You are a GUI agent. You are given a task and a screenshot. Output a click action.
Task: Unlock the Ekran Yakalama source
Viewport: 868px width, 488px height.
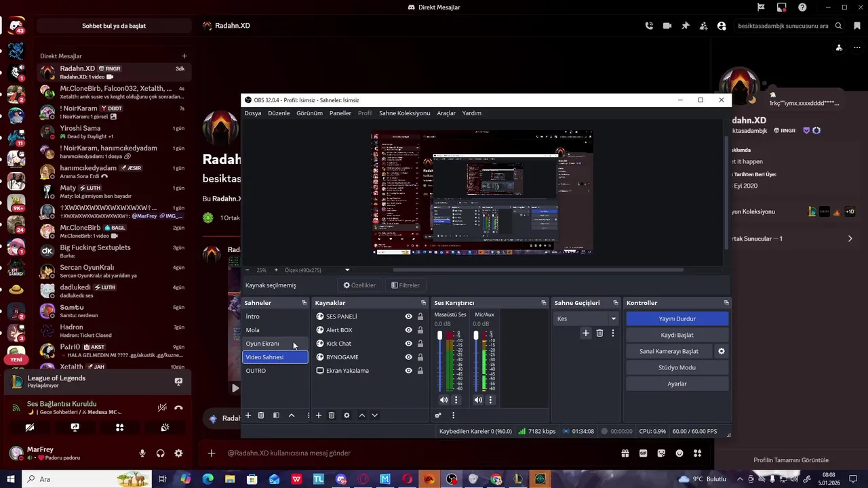420,371
